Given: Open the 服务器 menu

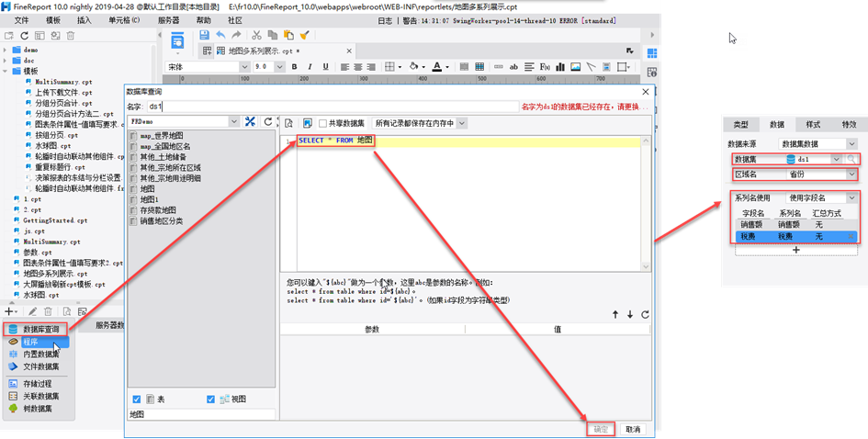Looking at the screenshot, I should pyautogui.click(x=168, y=20).
